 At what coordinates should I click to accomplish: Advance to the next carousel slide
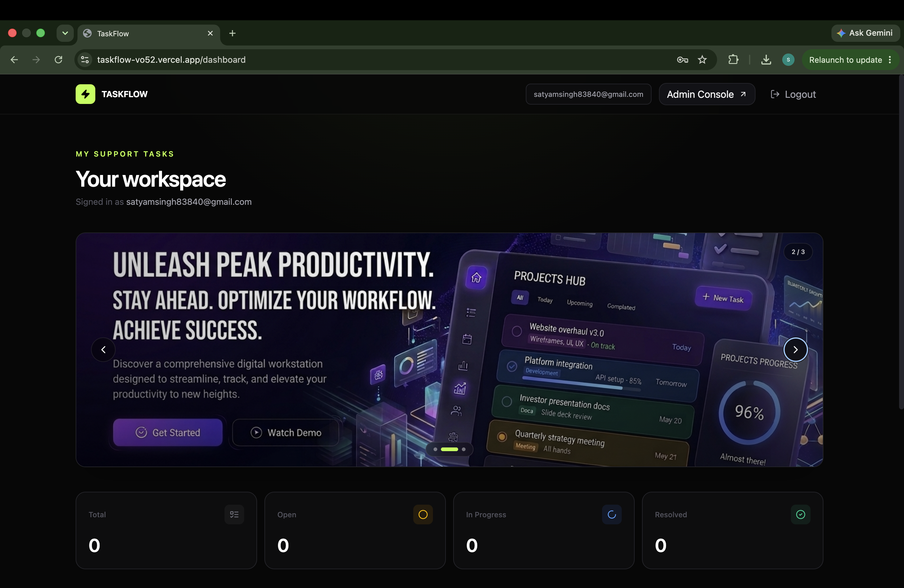[795, 349]
